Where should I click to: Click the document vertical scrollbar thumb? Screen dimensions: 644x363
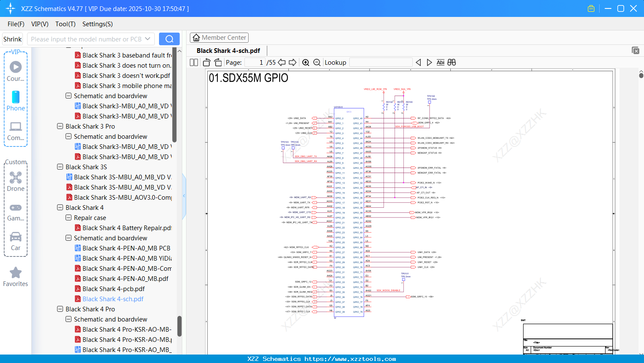point(641,75)
